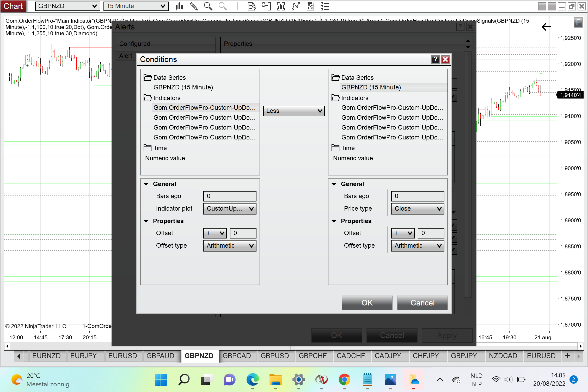Add a new chart tab with plus

(568, 356)
